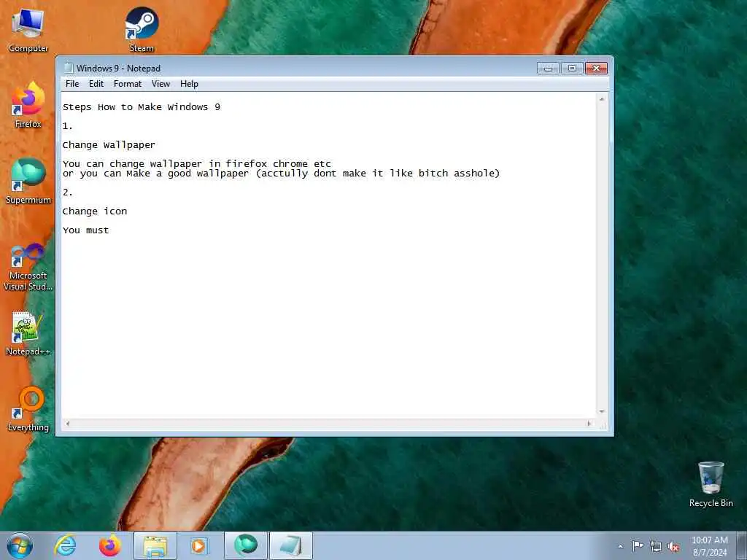Select the Notepad++ desktop shortcut
The width and height of the screenshot is (747, 560).
coord(28,333)
